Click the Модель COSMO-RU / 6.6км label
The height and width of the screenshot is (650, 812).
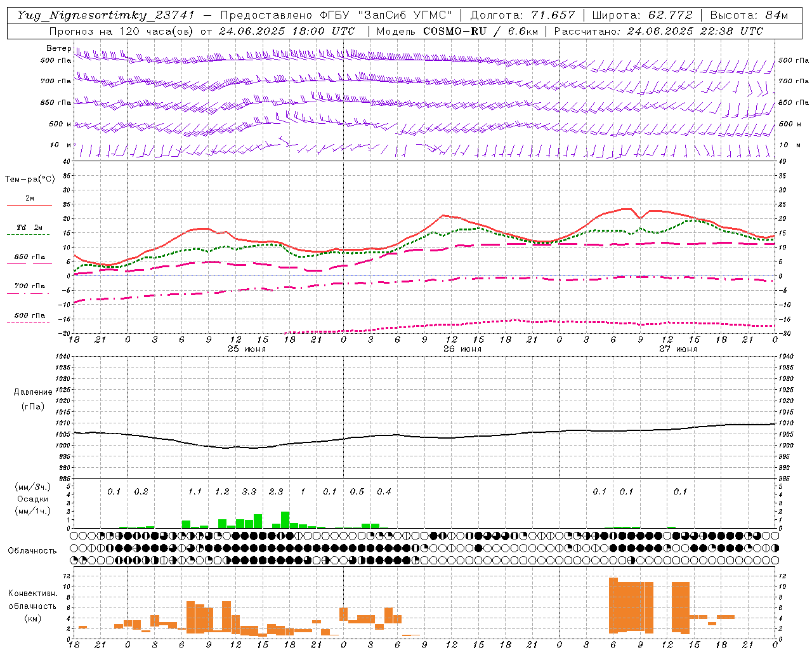[457, 31]
